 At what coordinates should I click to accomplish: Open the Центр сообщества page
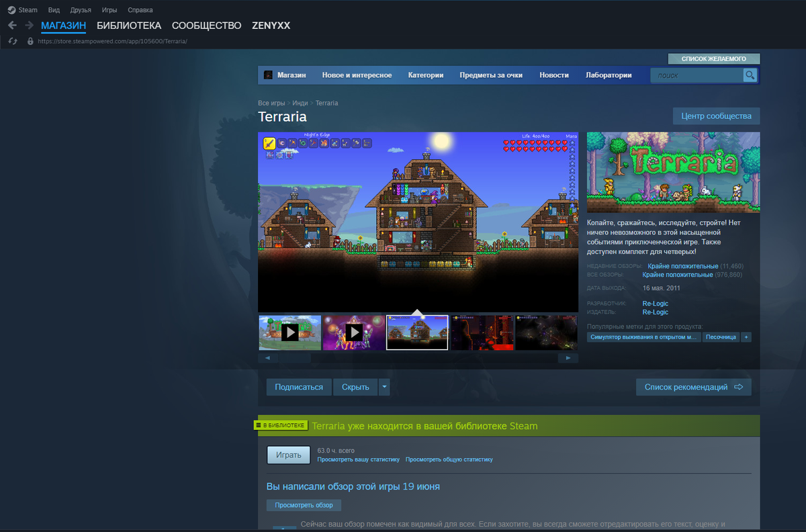715,116
